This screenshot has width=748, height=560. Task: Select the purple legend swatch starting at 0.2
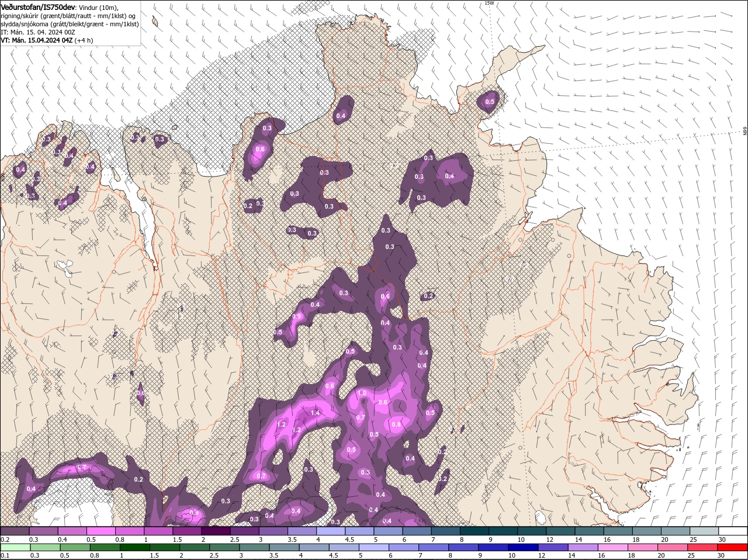[x=15, y=531]
